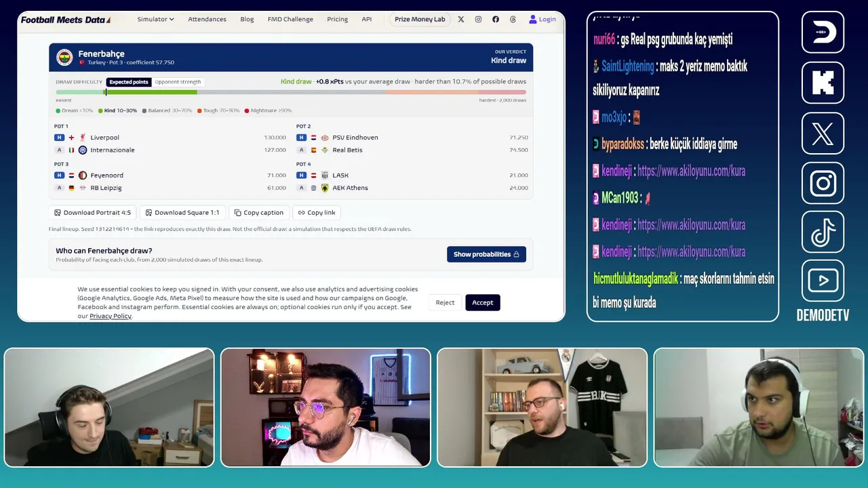View the Pricing page
868x488 pixels.
337,20
